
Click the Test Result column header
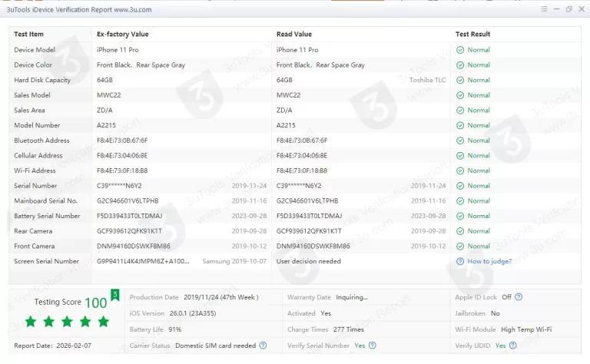point(472,35)
